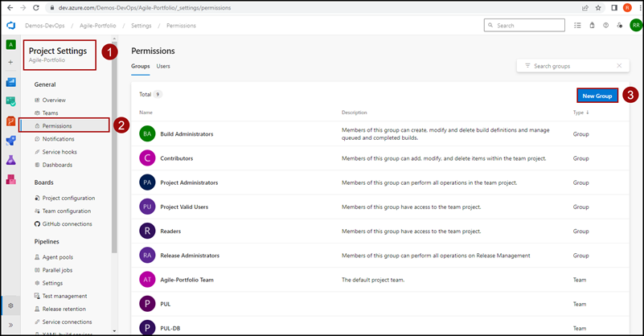
Task: Open Notifications settings
Action: coord(58,139)
